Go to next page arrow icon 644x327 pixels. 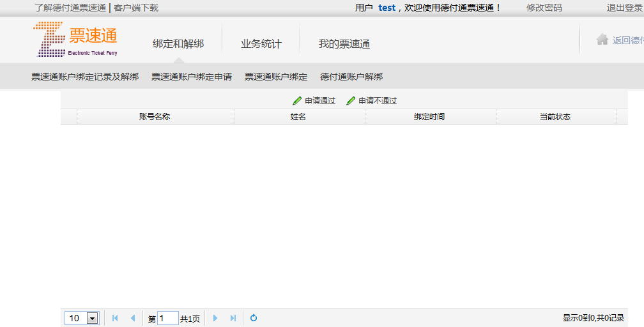tap(215, 318)
